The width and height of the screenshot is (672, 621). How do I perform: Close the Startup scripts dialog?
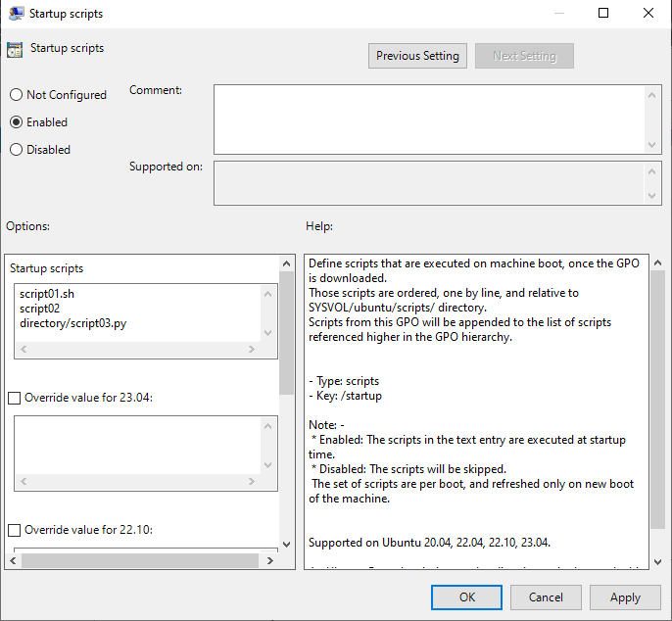pyautogui.click(x=648, y=14)
